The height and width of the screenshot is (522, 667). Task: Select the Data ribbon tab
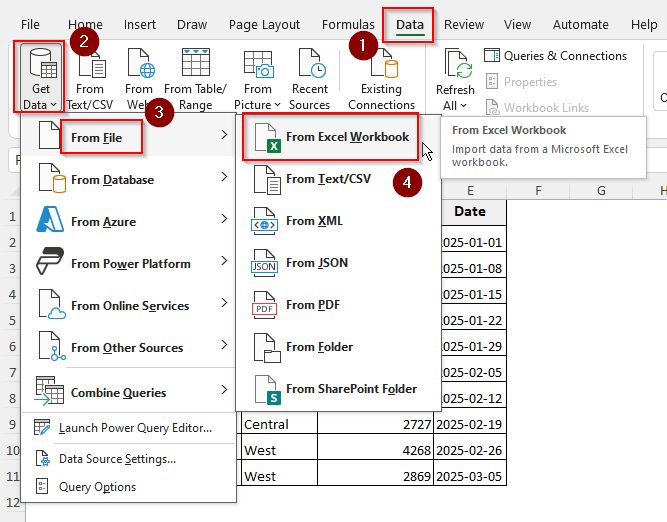coord(410,25)
